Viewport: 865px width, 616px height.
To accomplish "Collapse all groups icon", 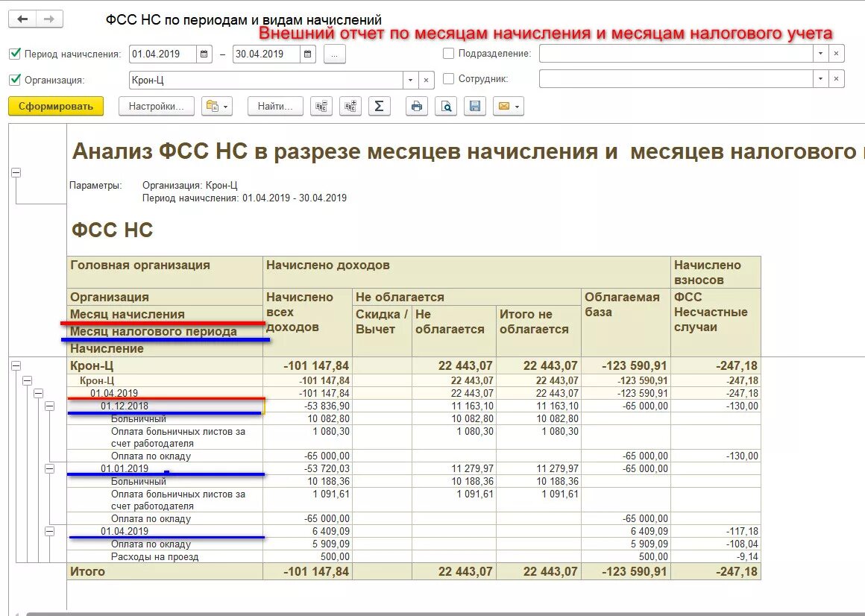I will point(321,107).
